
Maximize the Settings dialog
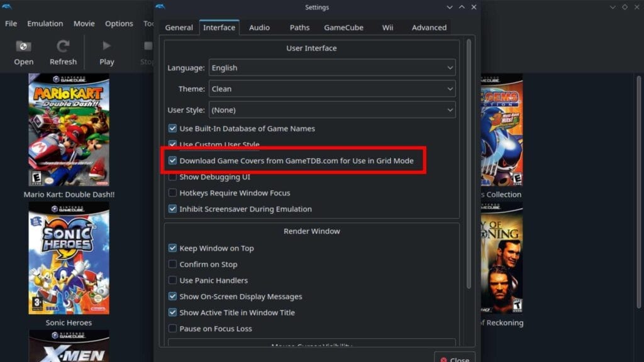click(462, 7)
